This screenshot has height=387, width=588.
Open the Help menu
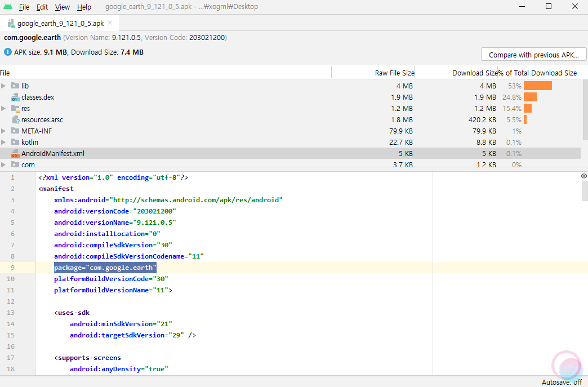84,7
